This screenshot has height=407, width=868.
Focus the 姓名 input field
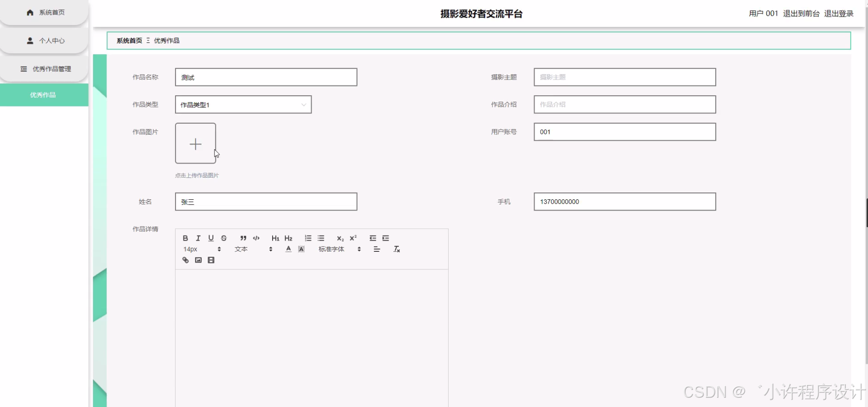pyautogui.click(x=266, y=202)
